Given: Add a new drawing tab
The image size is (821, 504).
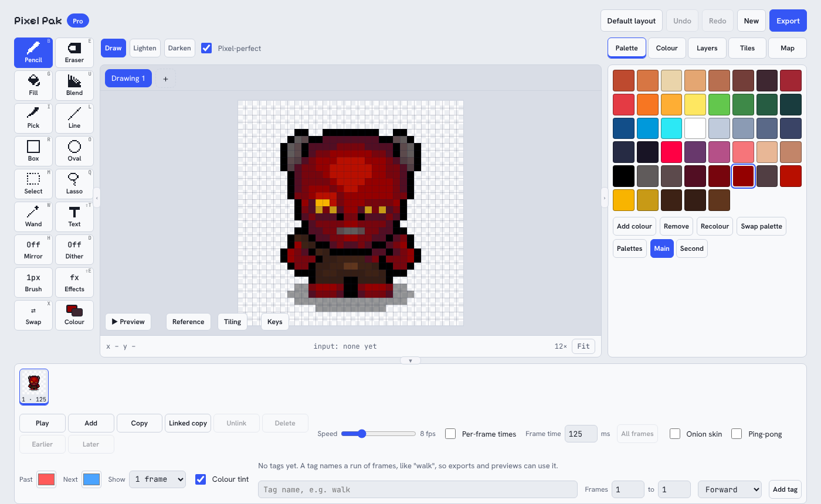Looking at the screenshot, I should (165, 79).
